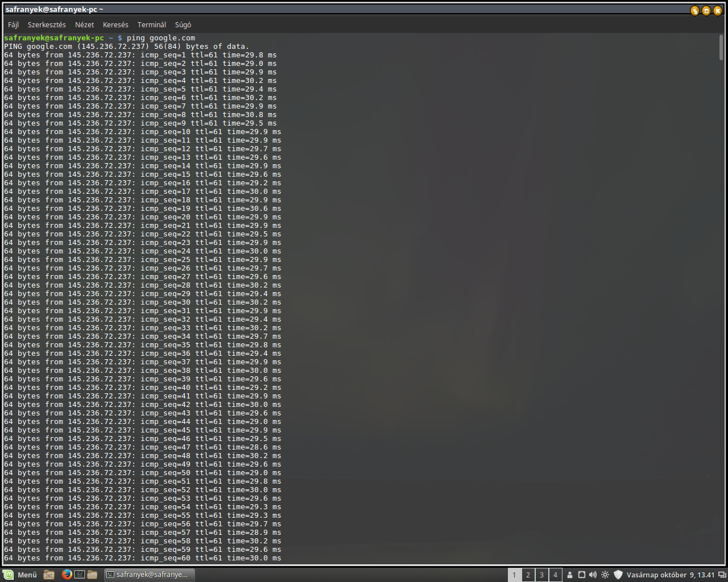Click the removable drives tray icon

click(x=581, y=575)
